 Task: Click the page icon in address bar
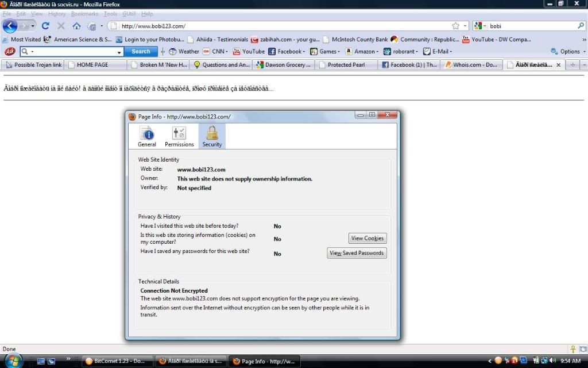point(114,26)
